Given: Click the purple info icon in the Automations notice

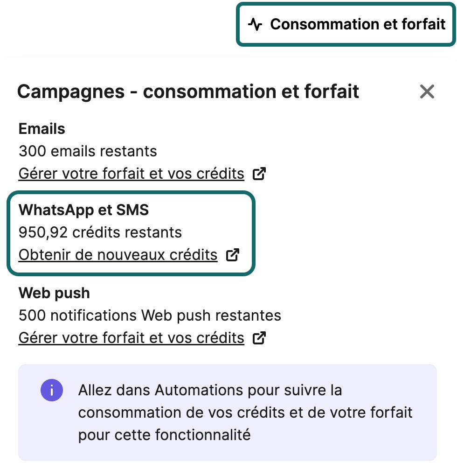Looking at the screenshot, I should (x=52, y=390).
